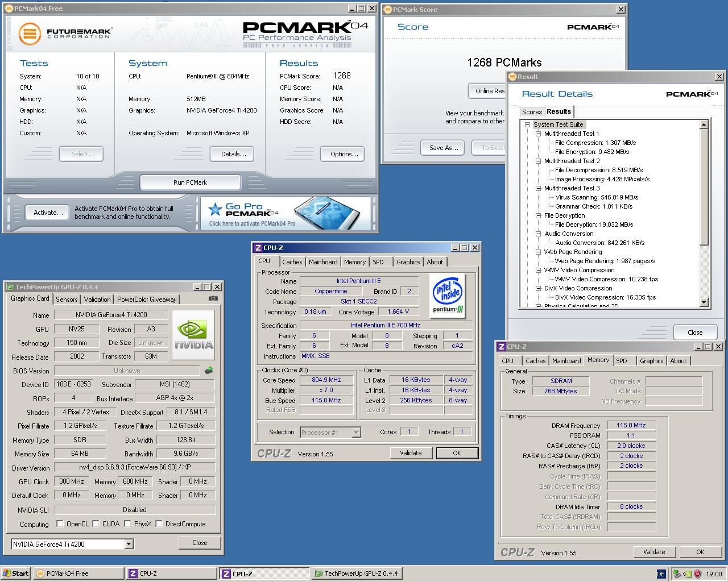
Task: Enable the DirectCompute checkbox
Action: [159, 523]
